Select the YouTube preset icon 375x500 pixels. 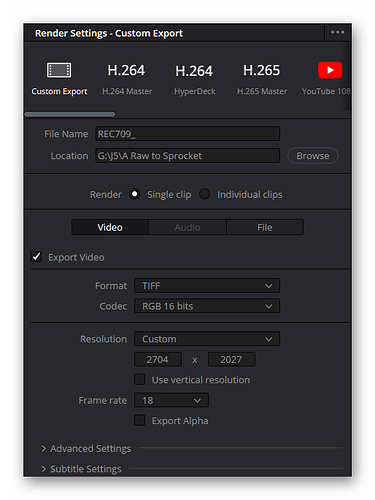330,70
